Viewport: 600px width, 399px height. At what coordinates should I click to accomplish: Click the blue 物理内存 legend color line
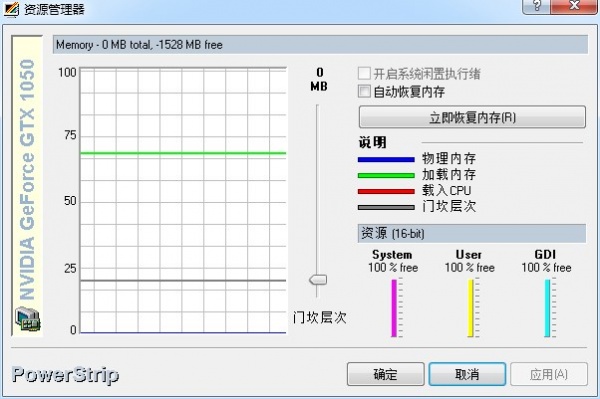[386, 160]
